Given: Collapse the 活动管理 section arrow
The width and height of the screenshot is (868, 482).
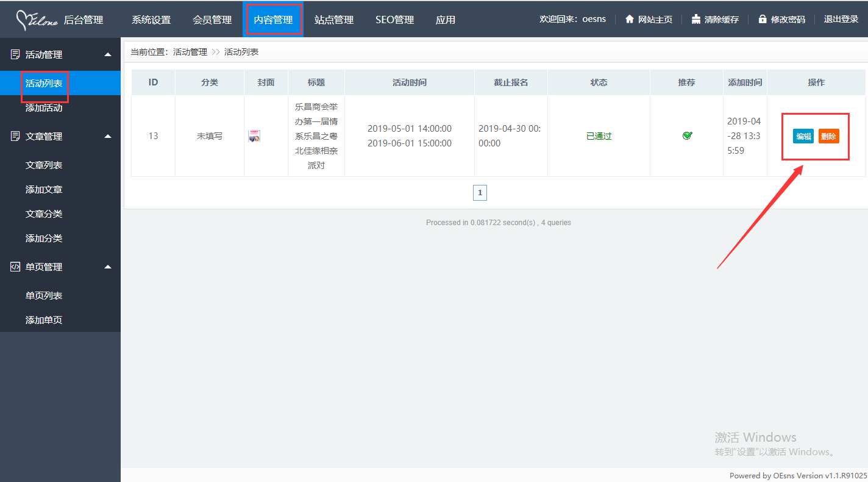Looking at the screenshot, I should [108, 54].
